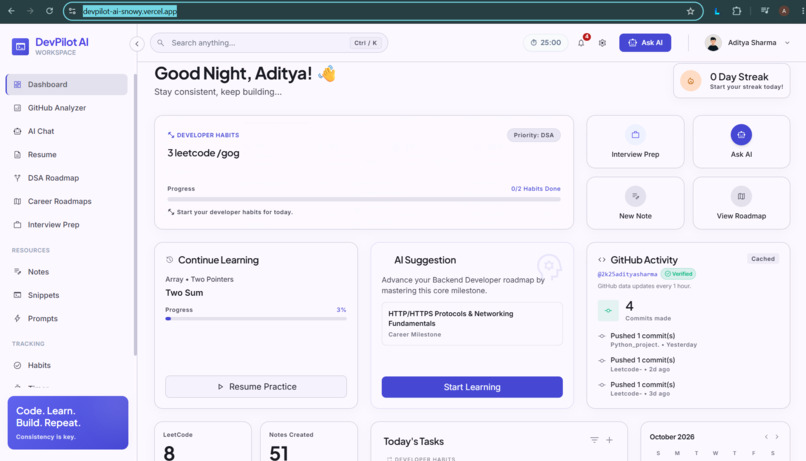The height and width of the screenshot is (461, 806).
Task: Open the 25:00 focus timer
Action: 545,43
